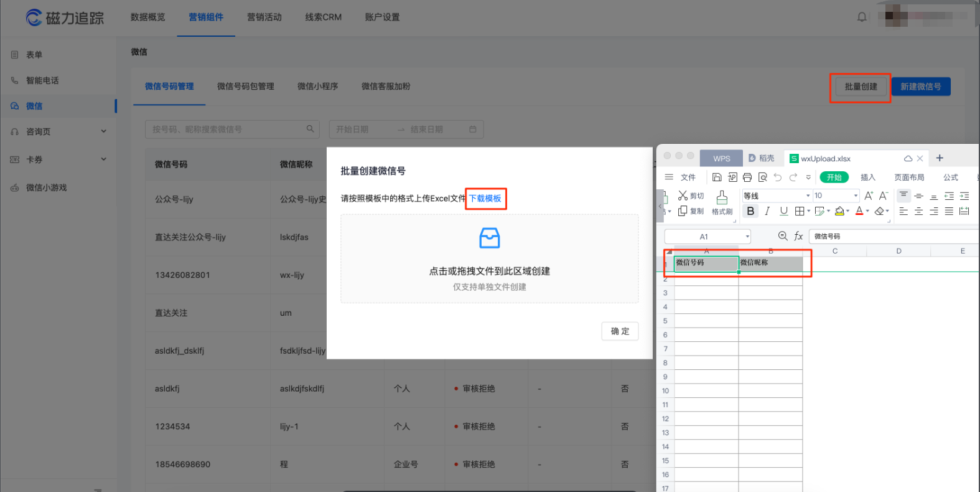980x492 pixels.
Task: Open the quick access toolbar customize arrow
Action: click(x=808, y=177)
